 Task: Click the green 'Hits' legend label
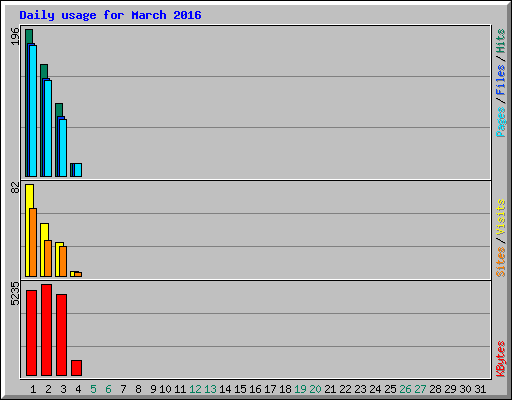click(500, 41)
